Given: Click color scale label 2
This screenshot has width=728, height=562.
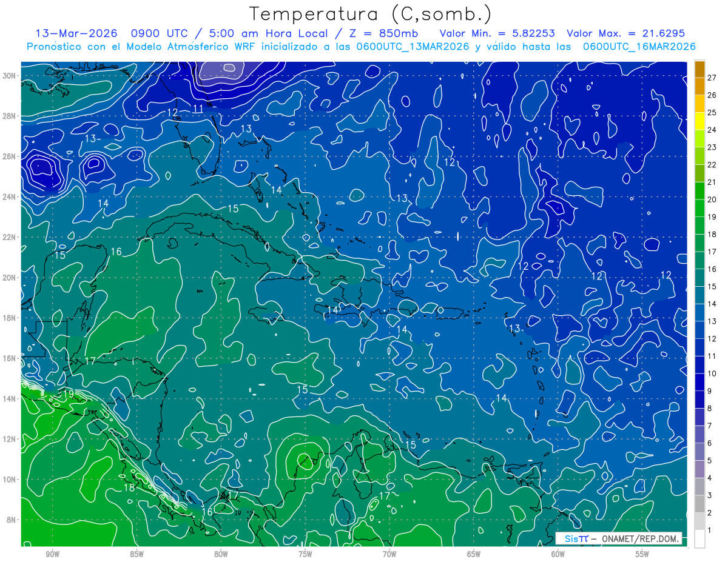Looking at the screenshot, I should [x=710, y=513].
